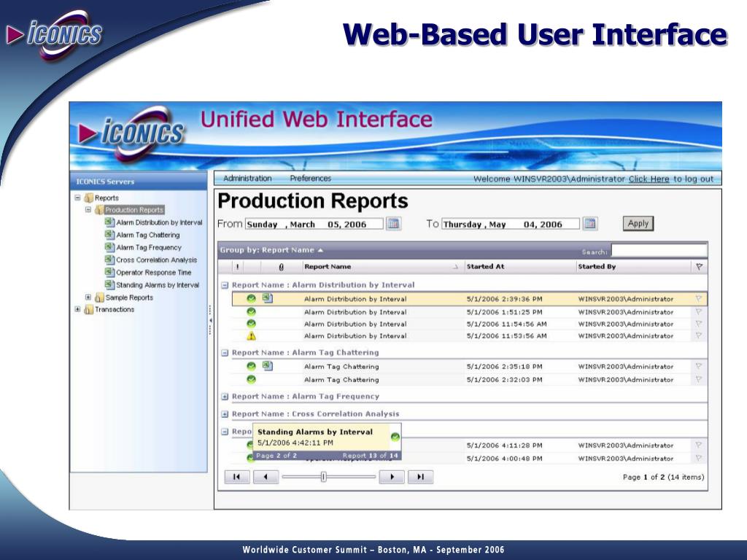
Task: Click the 5/1/2006 1:51:25 PM cell
Action: 504,312
